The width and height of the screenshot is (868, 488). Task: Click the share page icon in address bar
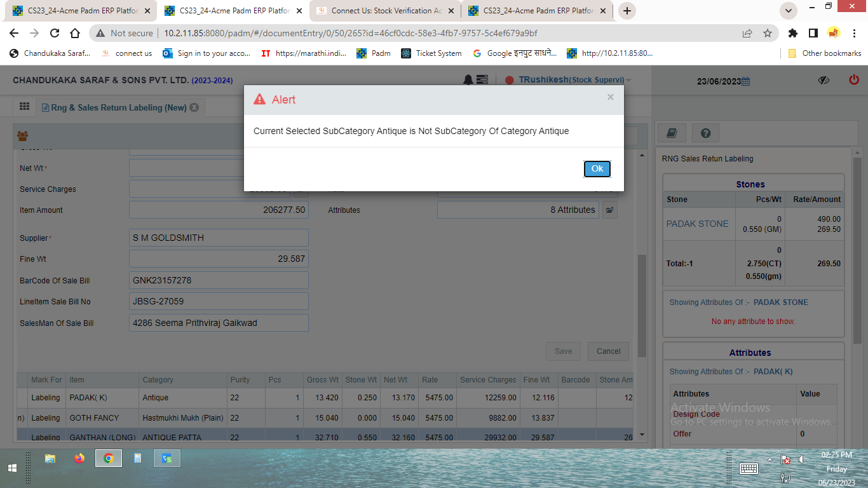(747, 33)
